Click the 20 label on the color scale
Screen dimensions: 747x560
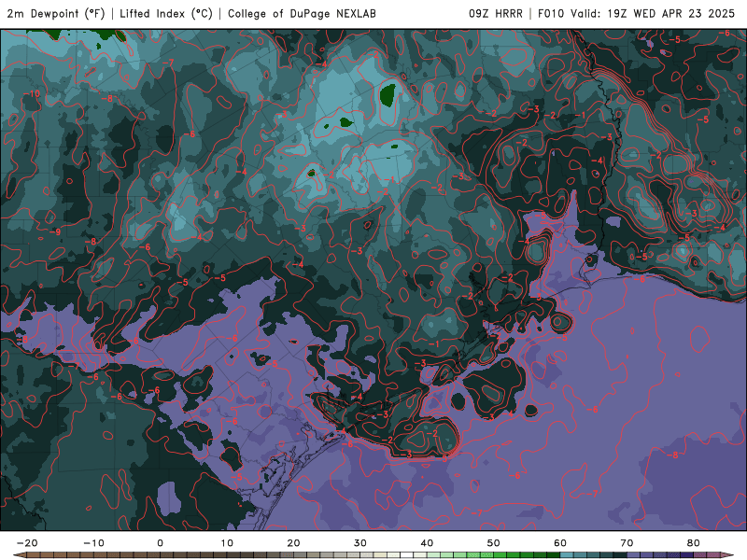tap(293, 543)
